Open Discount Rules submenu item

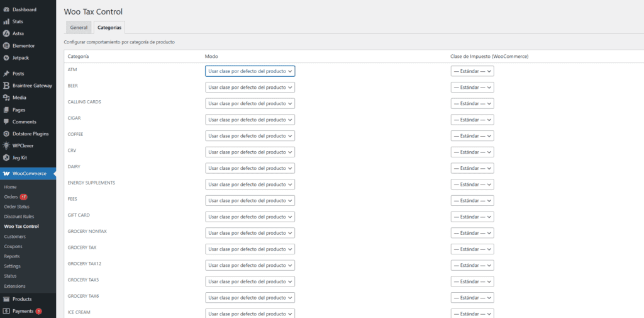click(x=19, y=217)
